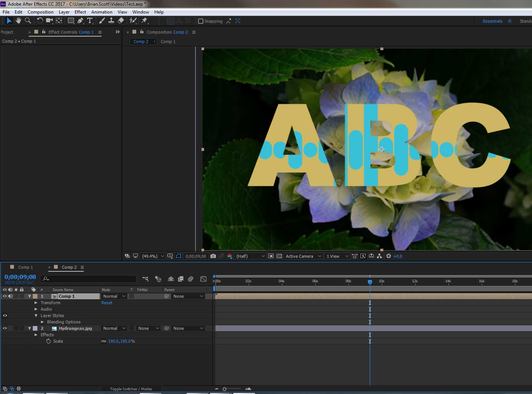This screenshot has width=532, height=394.
Task: Select the Essentials workspace
Action: (492, 21)
